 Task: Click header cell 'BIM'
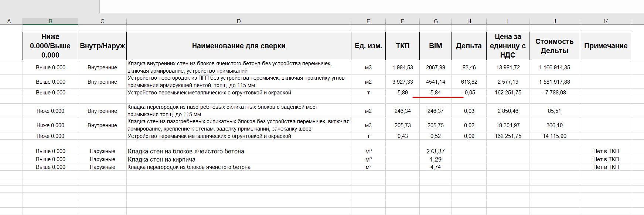(436, 46)
